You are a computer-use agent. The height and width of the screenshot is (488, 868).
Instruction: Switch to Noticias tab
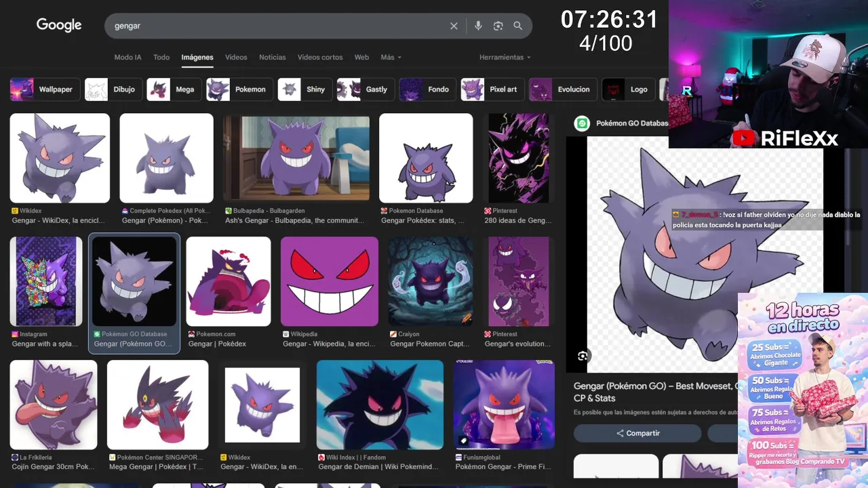[273, 58]
